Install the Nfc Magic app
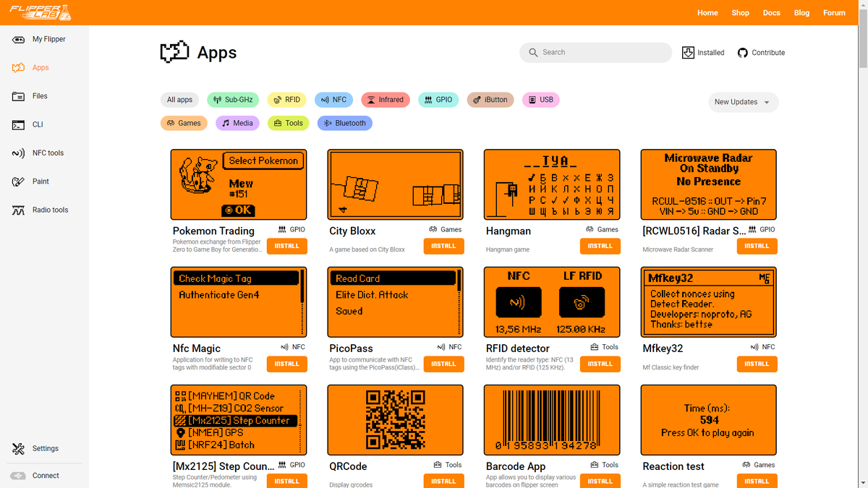The image size is (868, 488). (x=286, y=364)
